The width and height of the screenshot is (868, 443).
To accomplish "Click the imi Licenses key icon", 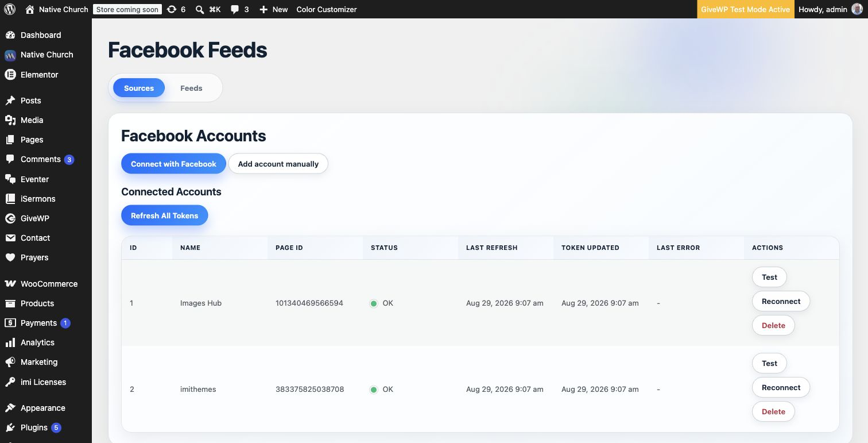I will (x=10, y=382).
